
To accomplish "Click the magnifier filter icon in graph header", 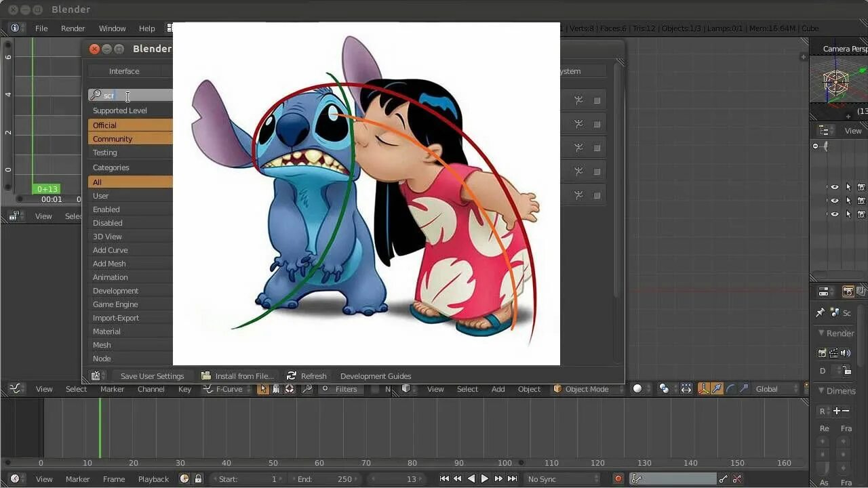I will pyautogui.click(x=307, y=389).
